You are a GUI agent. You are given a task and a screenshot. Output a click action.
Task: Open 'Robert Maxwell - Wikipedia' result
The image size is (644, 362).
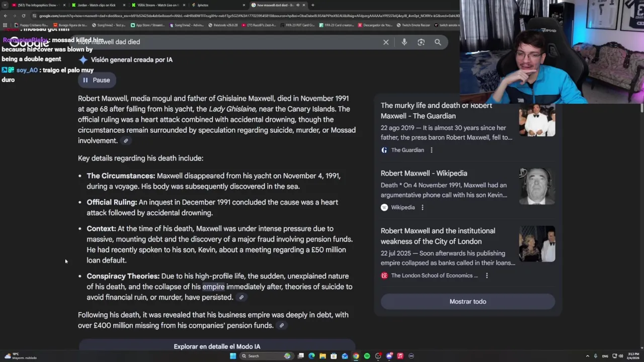[424, 173]
